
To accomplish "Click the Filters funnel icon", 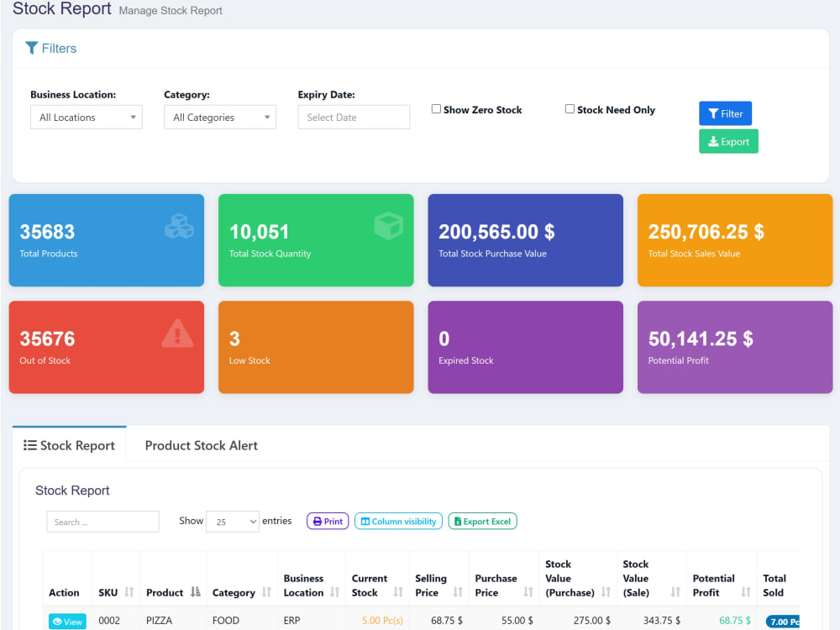I will pyautogui.click(x=32, y=48).
